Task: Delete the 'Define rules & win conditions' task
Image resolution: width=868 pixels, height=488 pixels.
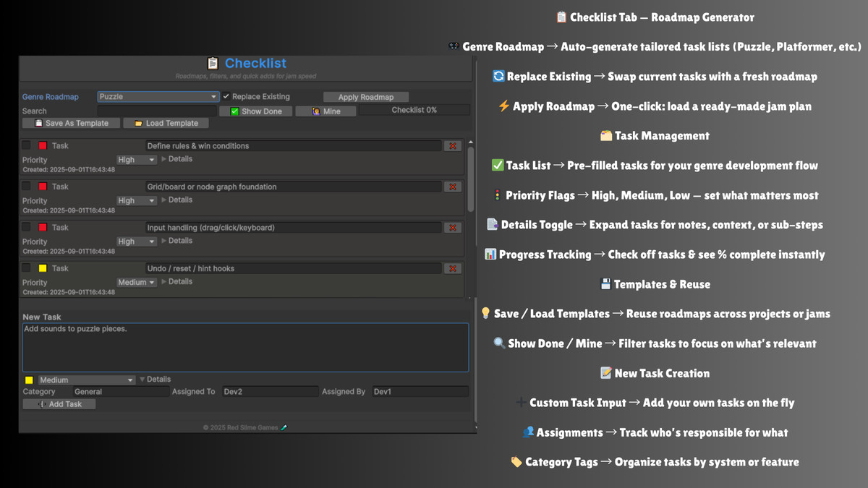Action: (x=453, y=146)
